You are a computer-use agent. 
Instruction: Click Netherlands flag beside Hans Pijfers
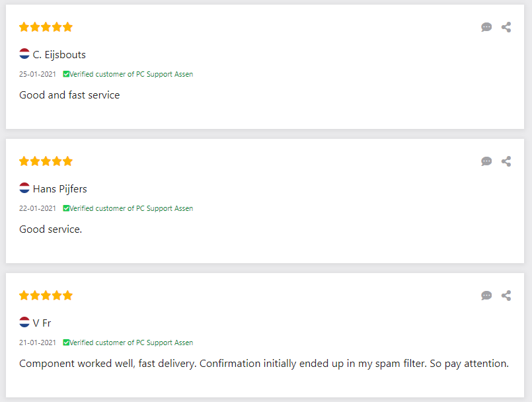(x=24, y=188)
